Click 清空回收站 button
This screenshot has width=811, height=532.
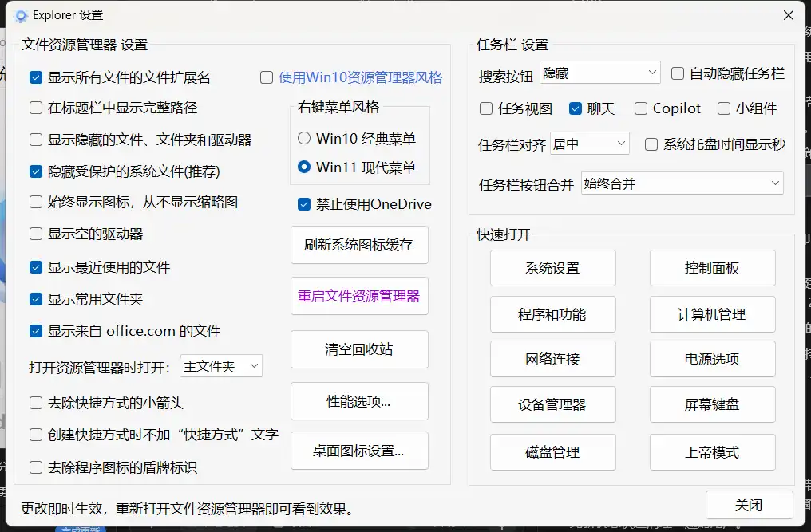[359, 349]
